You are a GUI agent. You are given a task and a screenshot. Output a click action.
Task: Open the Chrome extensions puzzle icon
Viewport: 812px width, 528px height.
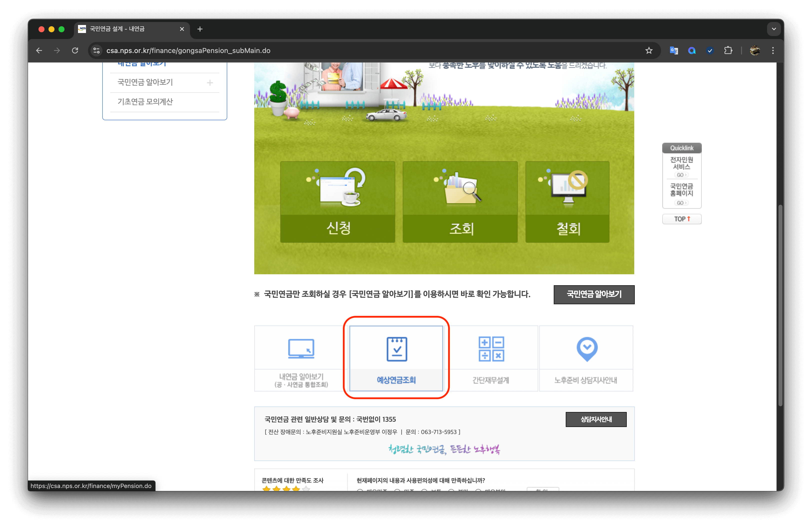point(728,50)
